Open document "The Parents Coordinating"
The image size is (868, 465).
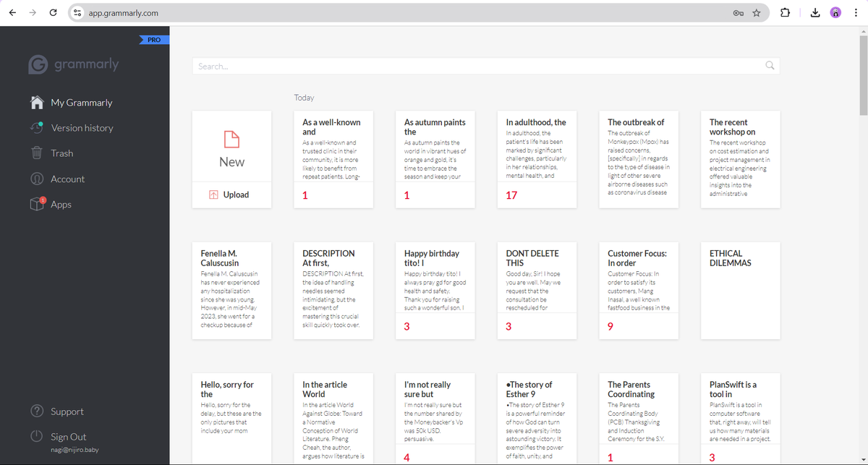(x=639, y=419)
